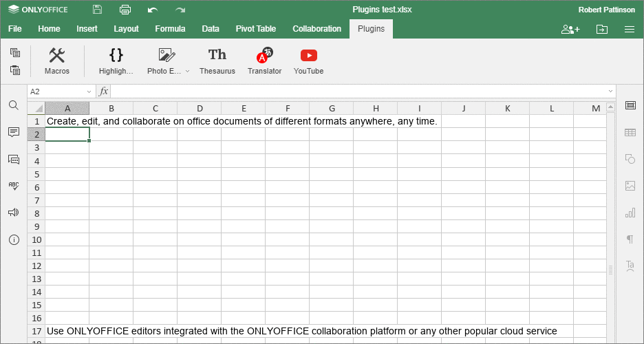Select column H header

376,109
